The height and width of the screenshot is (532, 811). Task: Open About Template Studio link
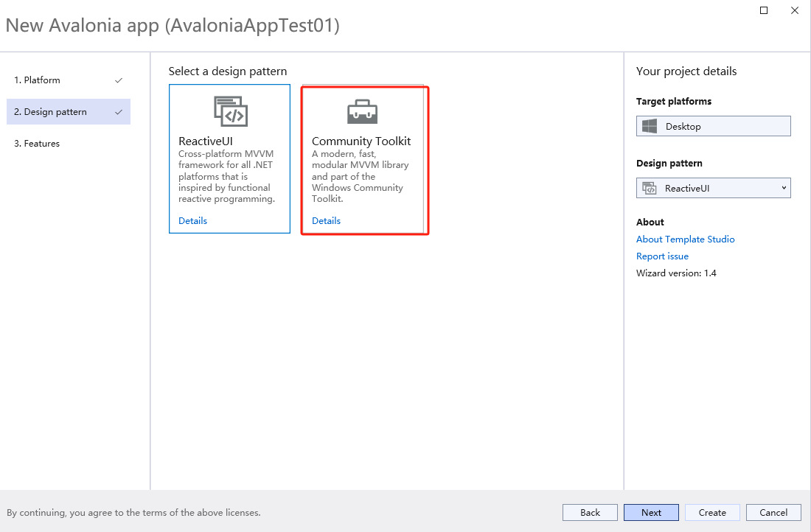[686, 239]
